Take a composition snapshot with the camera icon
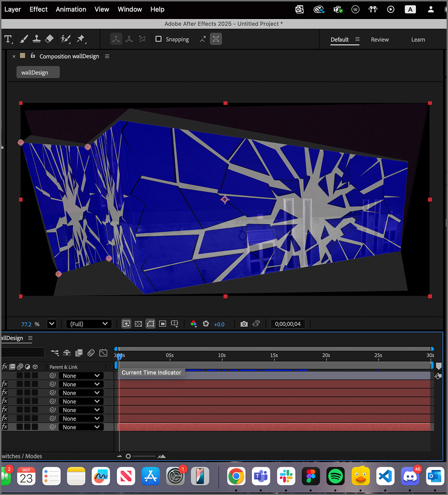 [244, 324]
